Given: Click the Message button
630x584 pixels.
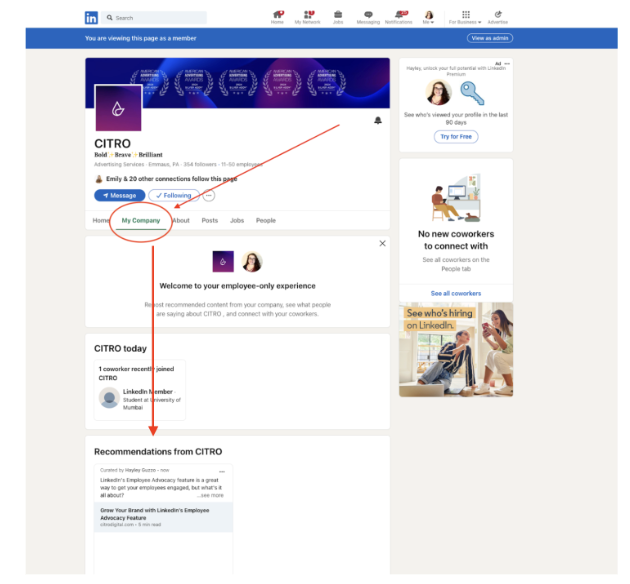Looking at the screenshot, I should (120, 195).
